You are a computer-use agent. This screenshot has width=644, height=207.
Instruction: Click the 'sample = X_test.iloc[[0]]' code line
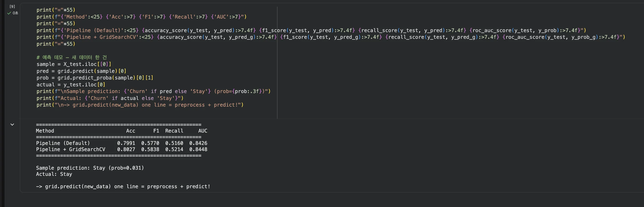click(74, 64)
